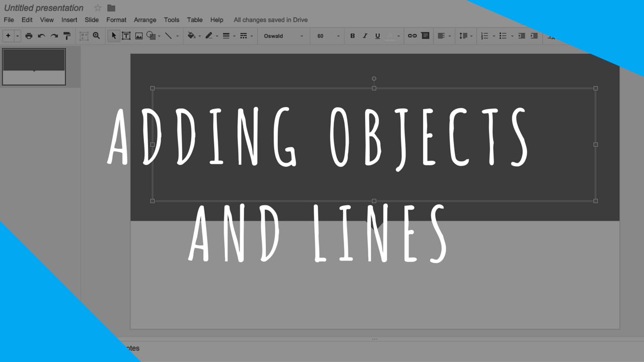The height and width of the screenshot is (362, 644).
Task: Open the File menu
Action: coord(9,20)
